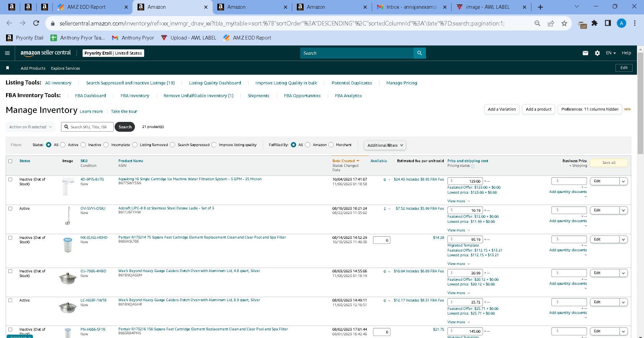Click the black Search button for SKU

[x=125, y=127]
